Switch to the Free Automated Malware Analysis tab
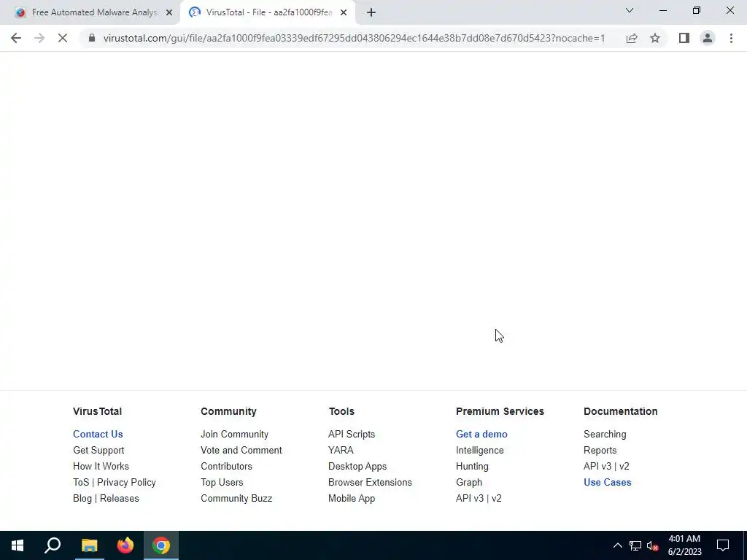 (x=89, y=13)
